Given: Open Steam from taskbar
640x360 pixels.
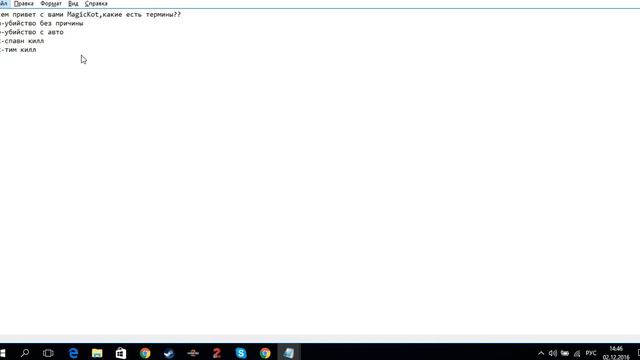Looking at the screenshot, I should [169, 353].
